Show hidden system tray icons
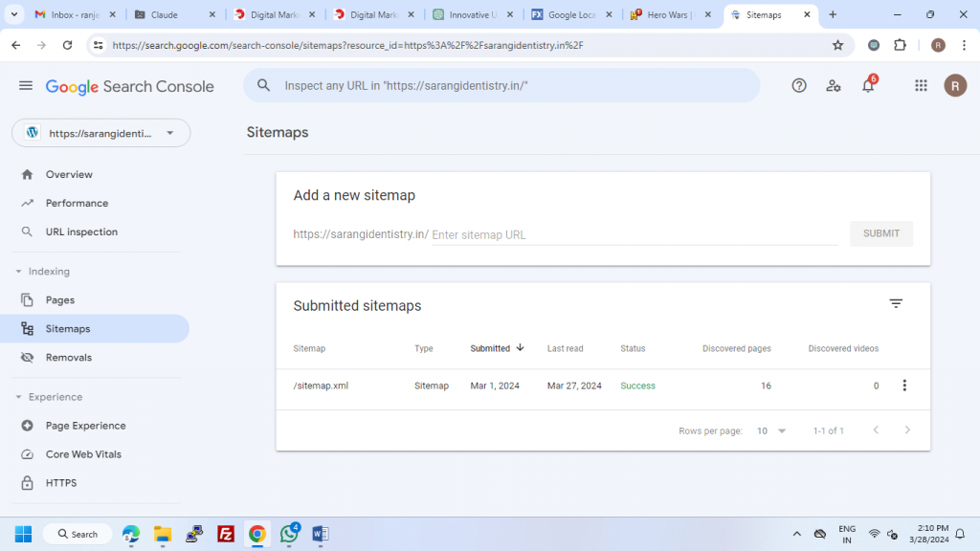980x551 pixels. [x=796, y=534]
